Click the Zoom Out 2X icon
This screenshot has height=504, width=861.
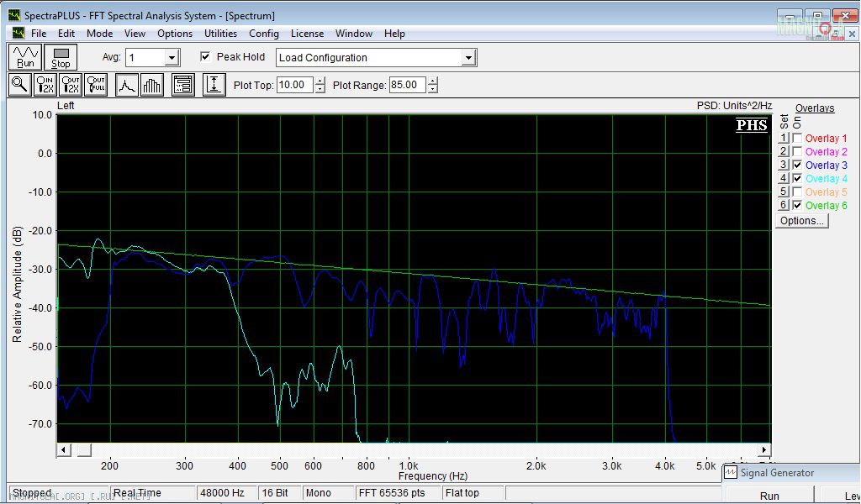pos(71,85)
